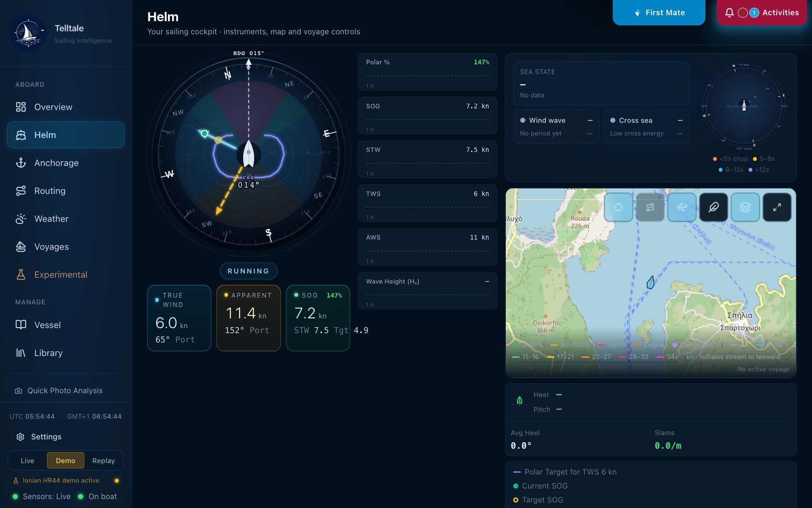Screen dimensions: 812x508
Task: Expand the Wind wave card
Action: click(x=556, y=127)
